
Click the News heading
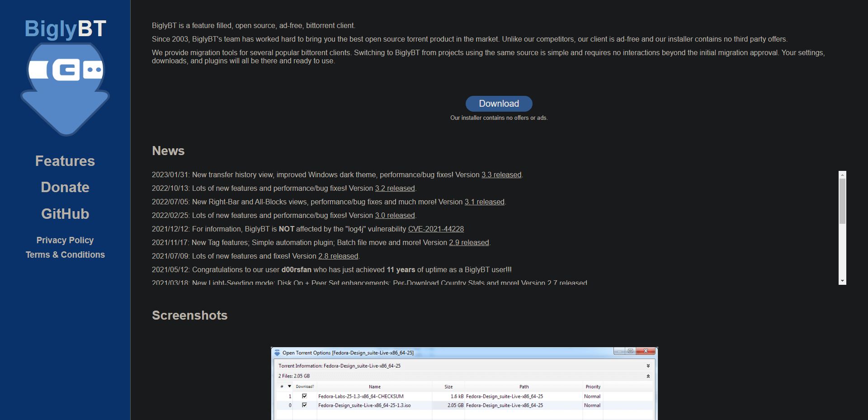[x=168, y=151]
